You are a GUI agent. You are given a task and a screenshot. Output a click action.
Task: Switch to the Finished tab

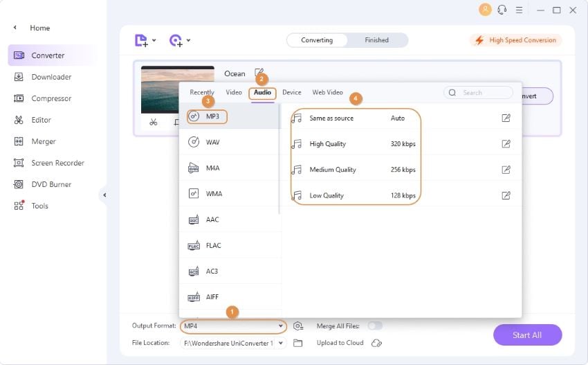point(377,40)
